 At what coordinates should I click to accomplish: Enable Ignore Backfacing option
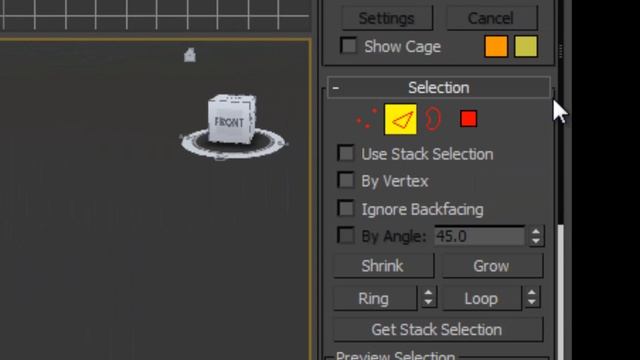pos(346,209)
